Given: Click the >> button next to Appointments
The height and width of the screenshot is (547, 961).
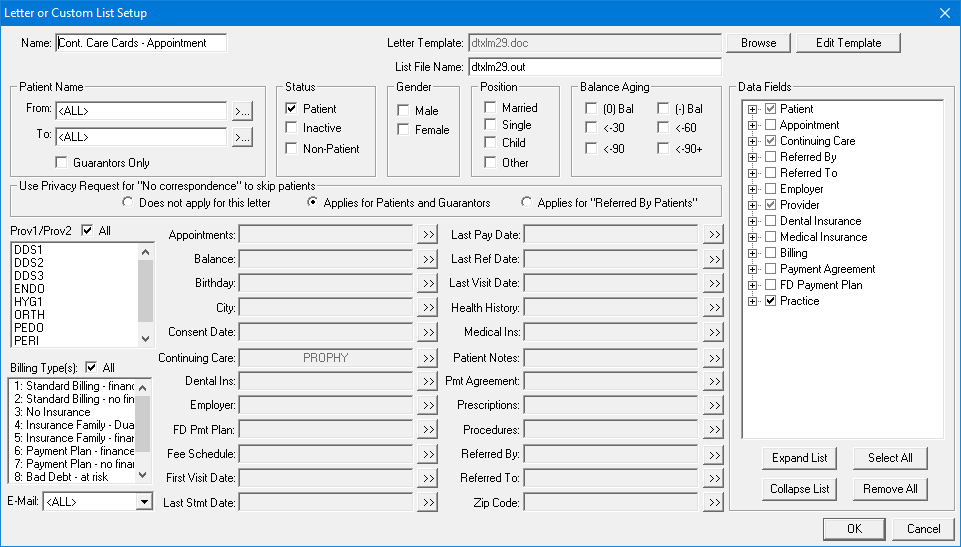Looking at the screenshot, I should point(427,235).
